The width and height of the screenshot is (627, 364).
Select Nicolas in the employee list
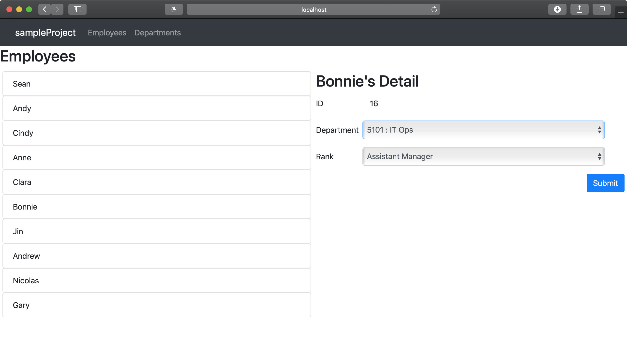tap(156, 280)
